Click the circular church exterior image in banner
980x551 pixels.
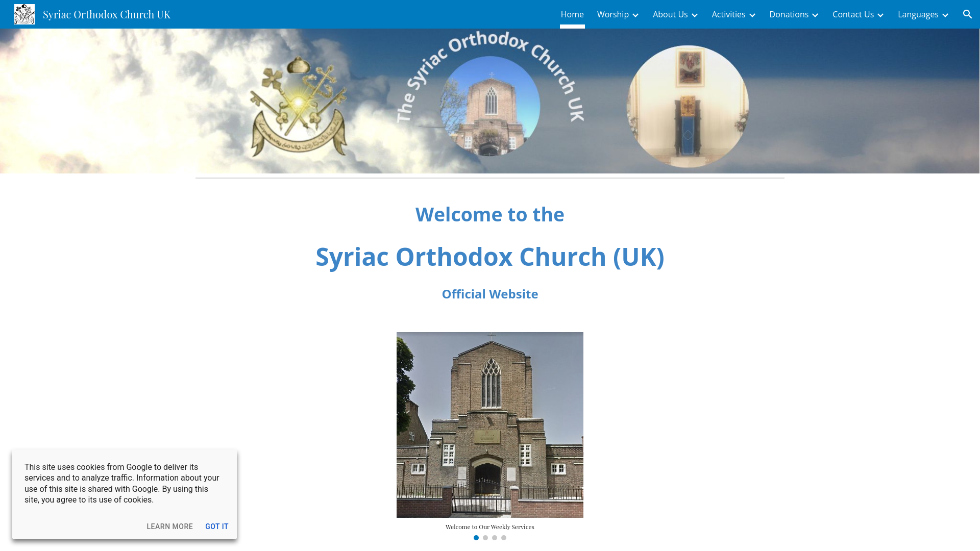click(490, 106)
